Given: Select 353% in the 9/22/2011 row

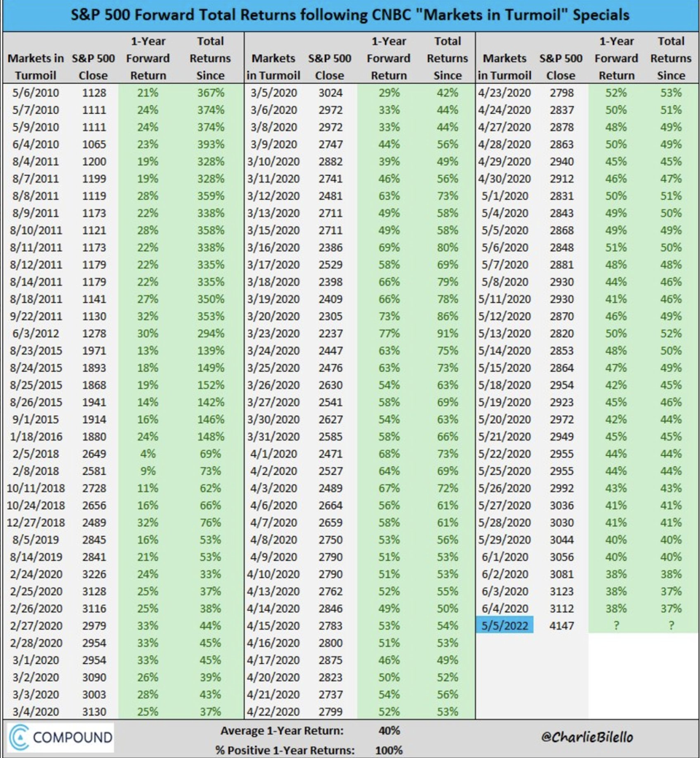Looking at the screenshot, I should (211, 316).
